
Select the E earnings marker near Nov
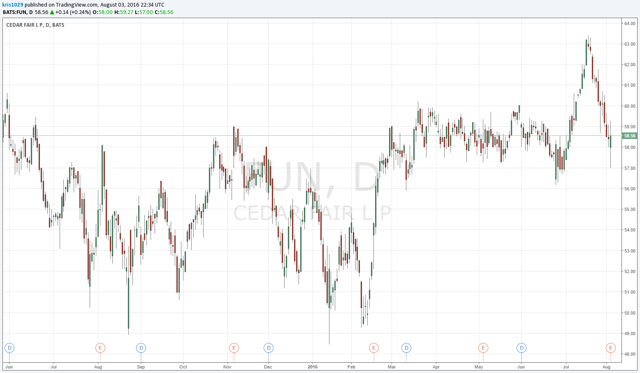coord(234,348)
